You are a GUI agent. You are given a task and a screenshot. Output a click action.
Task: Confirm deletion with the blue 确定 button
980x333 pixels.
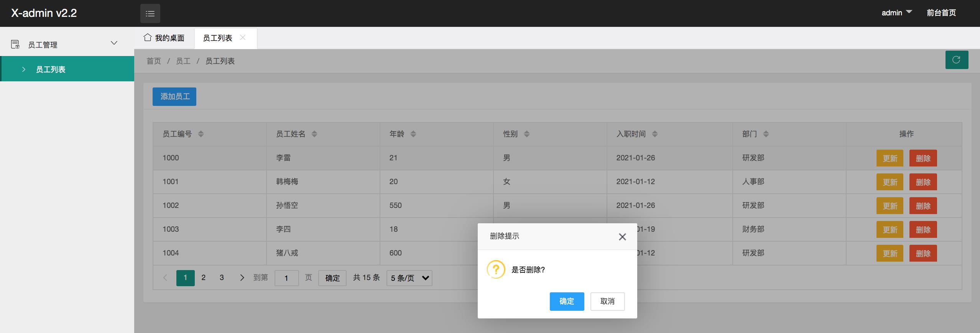tap(567, 301)
